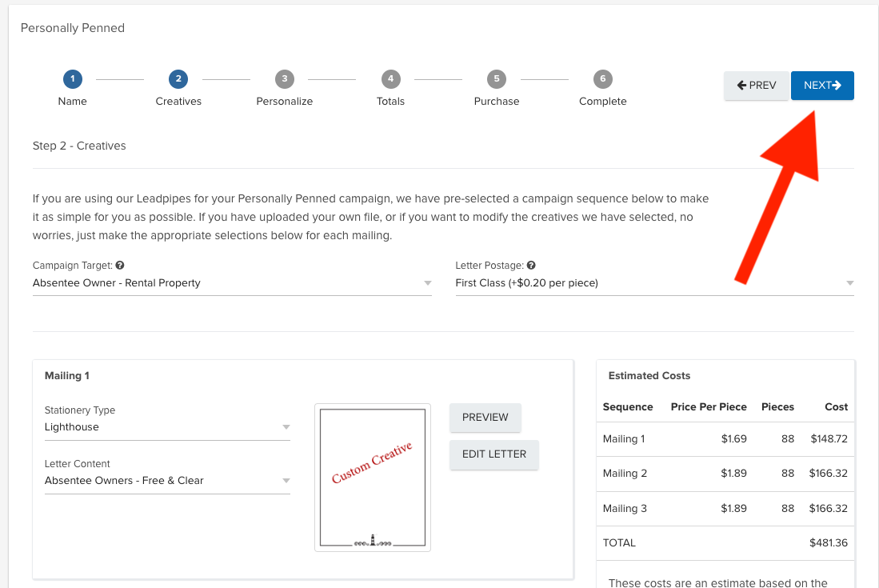Click the Mailing 1 cost row label
Viewport: 879px width, 588px height.
tap(624, 439)
